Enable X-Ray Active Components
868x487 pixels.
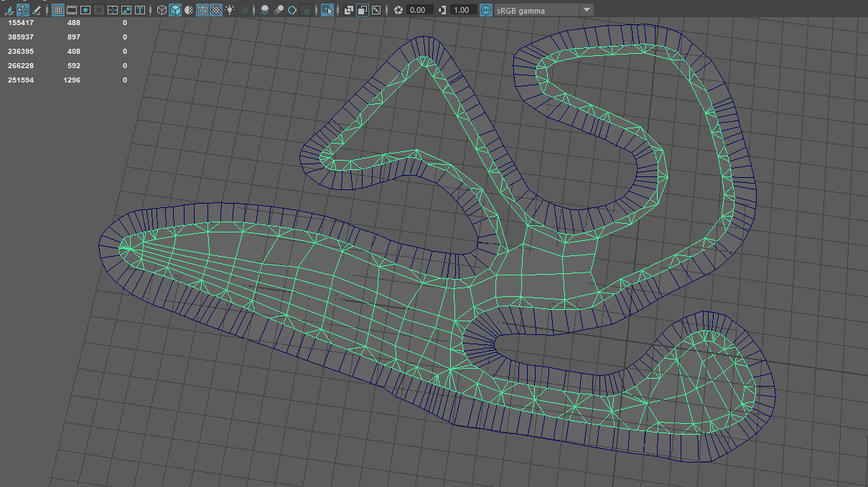(x=363, y=10)
